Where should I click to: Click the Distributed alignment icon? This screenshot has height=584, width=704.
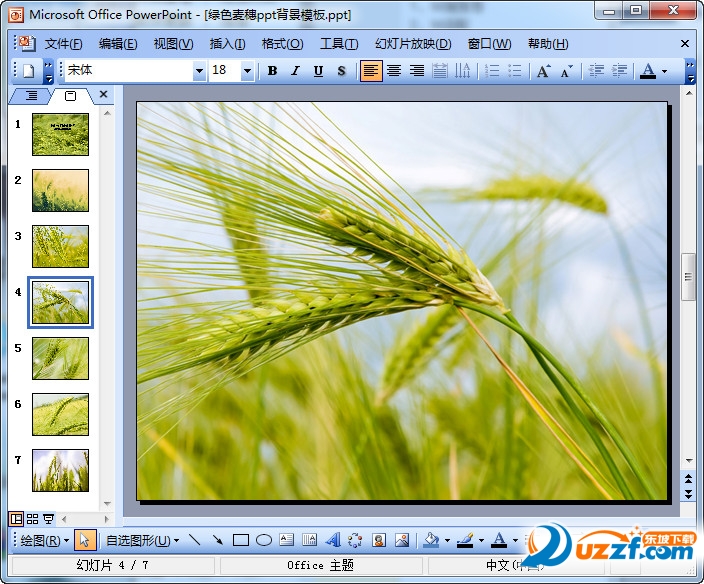[440, 71]
